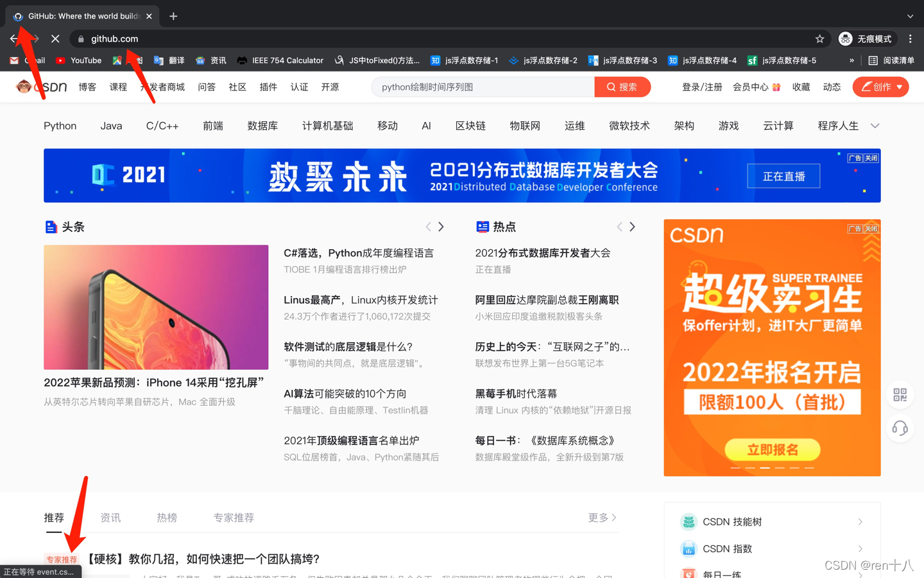
Task: Open article AI算法可能突破的10个方向
Action: click(x=345, y=394)
